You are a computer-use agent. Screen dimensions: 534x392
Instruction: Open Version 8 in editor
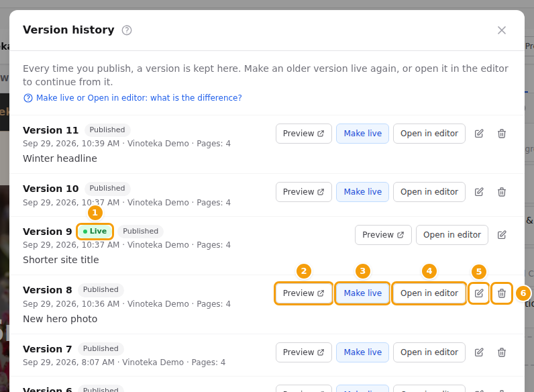point(429,293)
